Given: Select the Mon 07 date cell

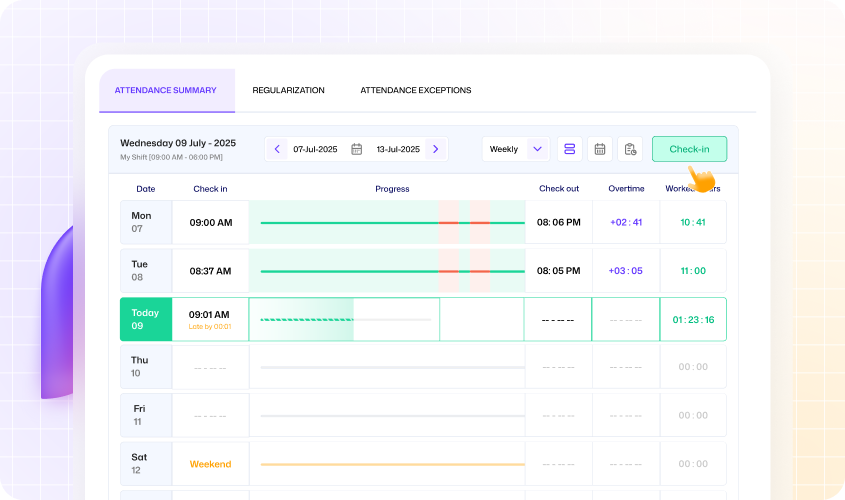Looking at the screenshot, I should (x=146, y=222).
